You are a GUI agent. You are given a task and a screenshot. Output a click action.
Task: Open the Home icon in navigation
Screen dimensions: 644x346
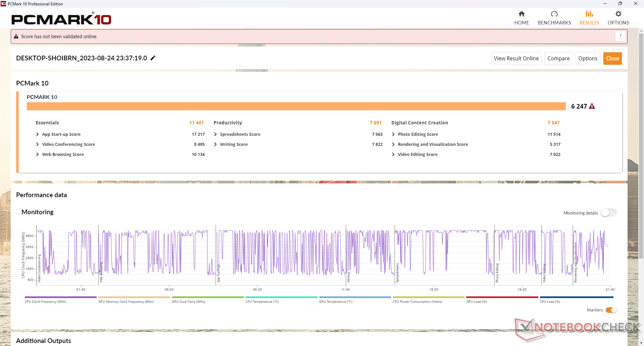521,14
